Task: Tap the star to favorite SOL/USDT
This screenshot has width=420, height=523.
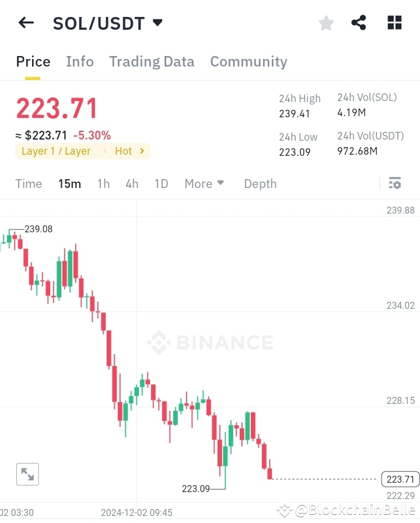Action: [x=325, y=23]
